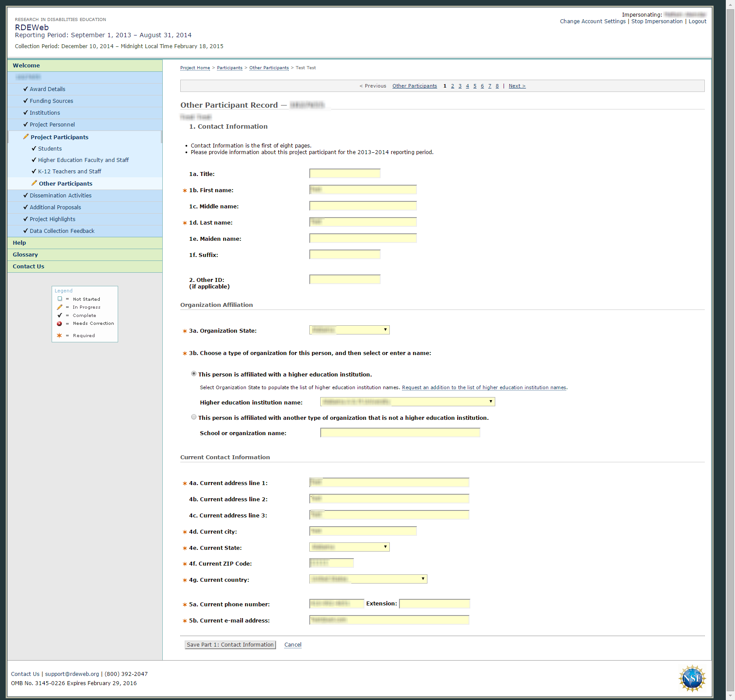
Task: Jump to page 5 of the record
Action: (x=475, y=86)
